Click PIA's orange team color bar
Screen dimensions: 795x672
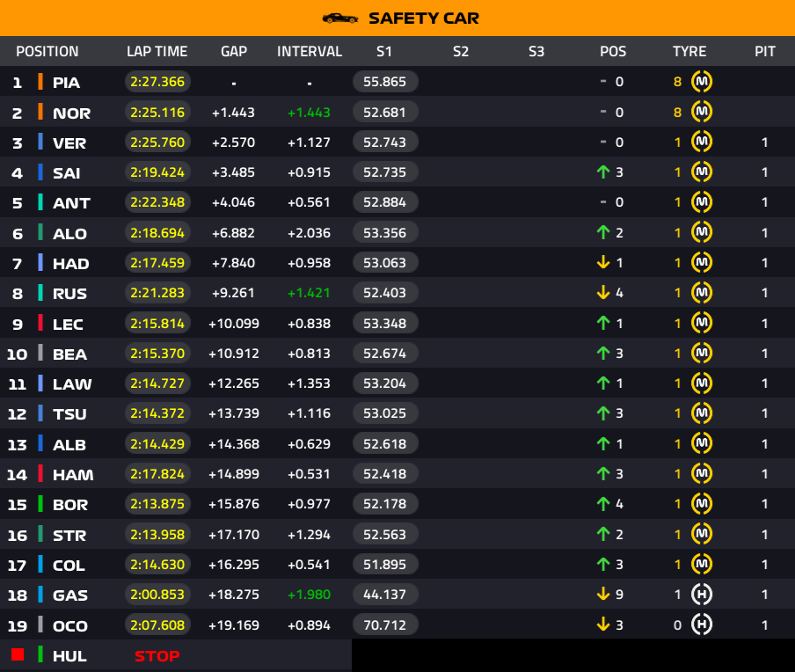point(40,82)
